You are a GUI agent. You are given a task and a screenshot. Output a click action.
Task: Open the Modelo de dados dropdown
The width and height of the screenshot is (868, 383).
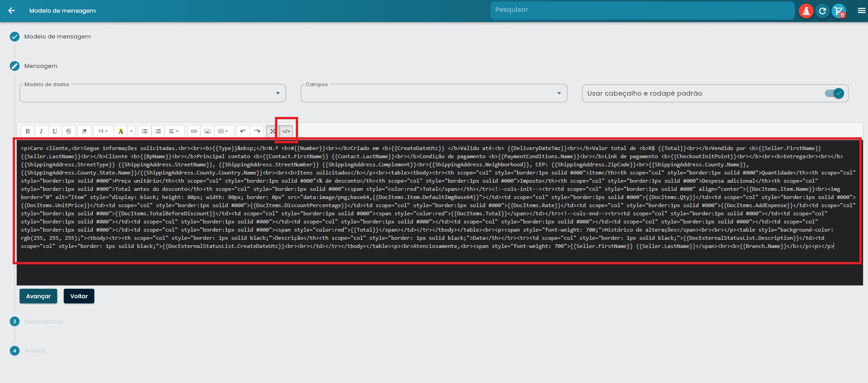tap(153, 93)
